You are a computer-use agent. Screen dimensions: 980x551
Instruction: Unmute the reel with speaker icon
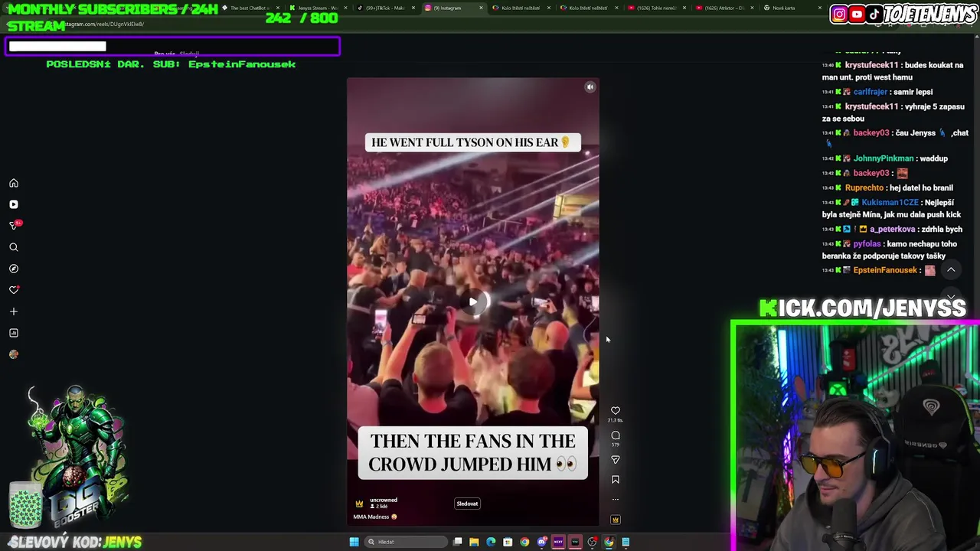tap(590, 87)
